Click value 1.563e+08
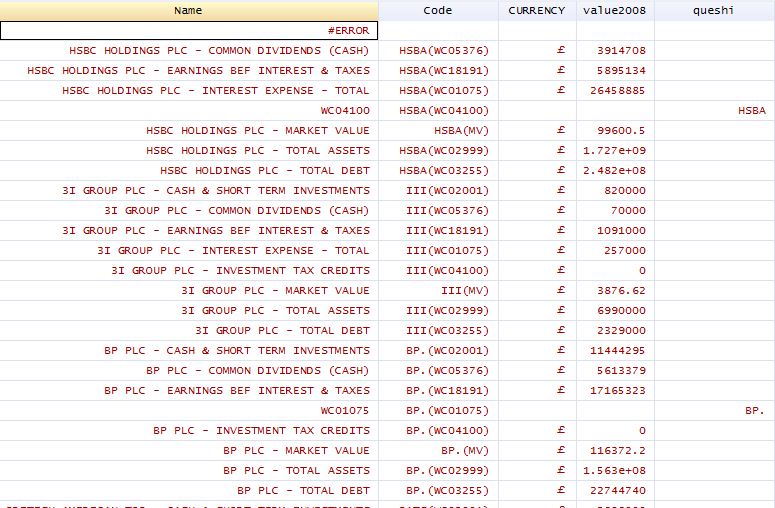 [x=615, y=471]
